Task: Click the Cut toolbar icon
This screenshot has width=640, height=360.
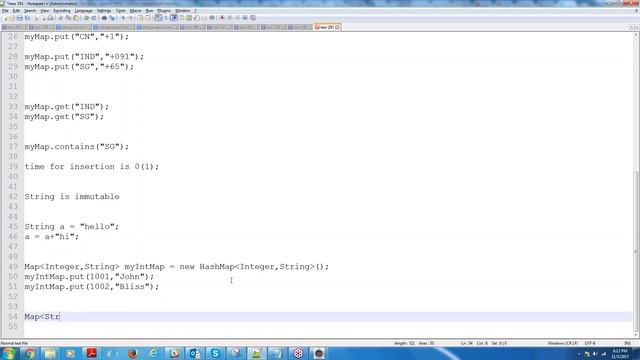Action: [60, 18]
